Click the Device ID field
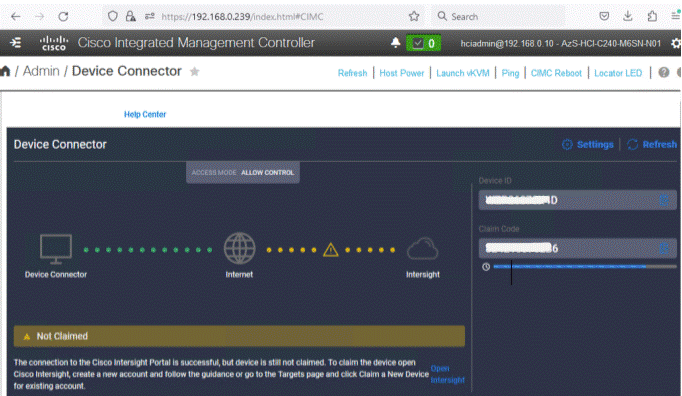 point(578,200)
